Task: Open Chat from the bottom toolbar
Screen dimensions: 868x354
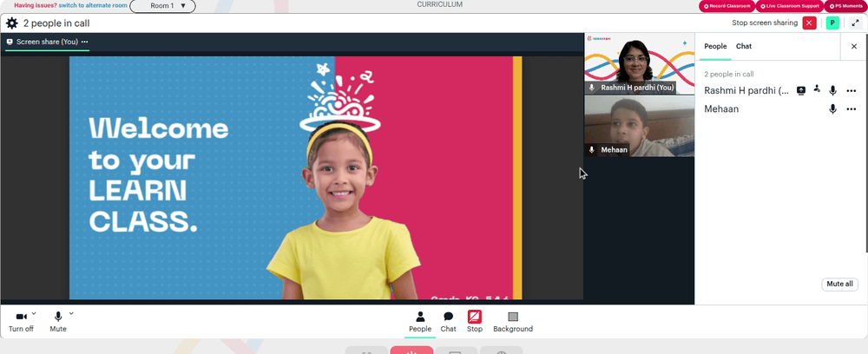Action: [449, 321]
